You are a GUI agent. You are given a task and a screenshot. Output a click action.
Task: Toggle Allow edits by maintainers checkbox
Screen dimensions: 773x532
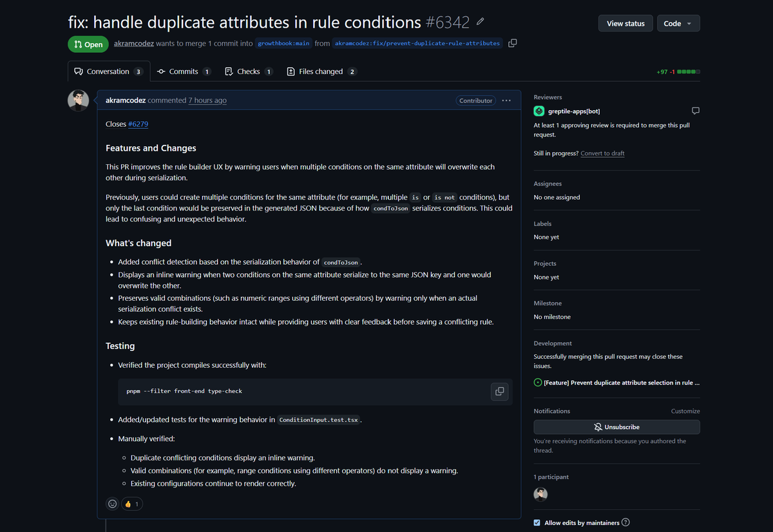tap(537, 522)
